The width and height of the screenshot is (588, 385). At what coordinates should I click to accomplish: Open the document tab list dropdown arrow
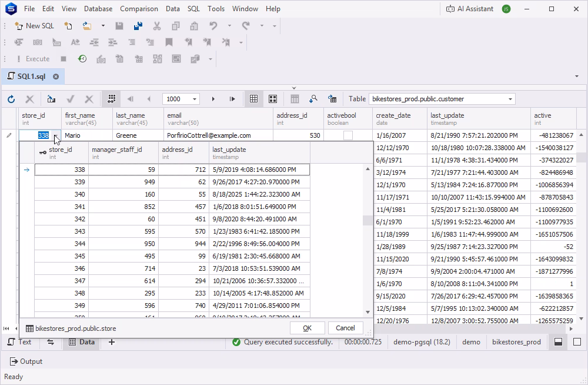click(x=576, y=77)
